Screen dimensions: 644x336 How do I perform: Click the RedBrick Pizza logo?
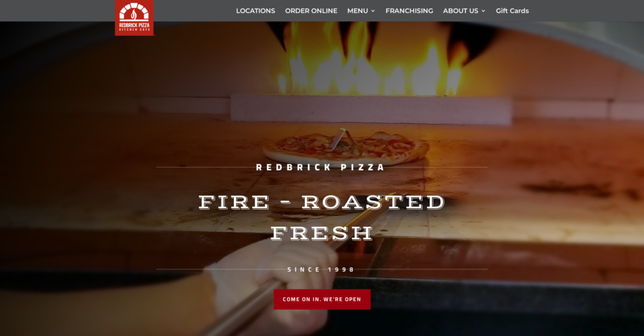pyautogui.click(x=135, y=18)
